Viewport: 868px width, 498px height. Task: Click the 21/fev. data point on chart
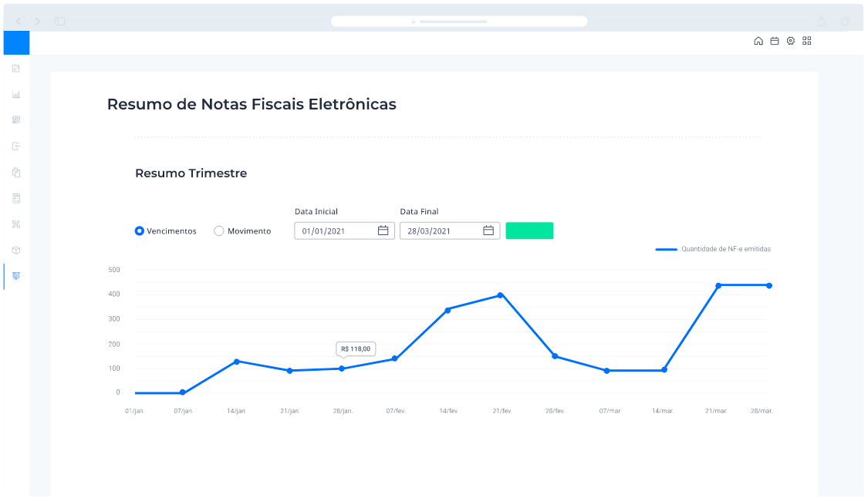pos(501,295)
